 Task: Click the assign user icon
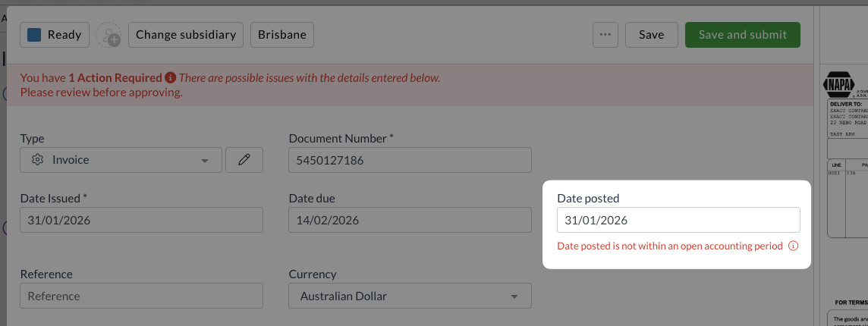110,35
